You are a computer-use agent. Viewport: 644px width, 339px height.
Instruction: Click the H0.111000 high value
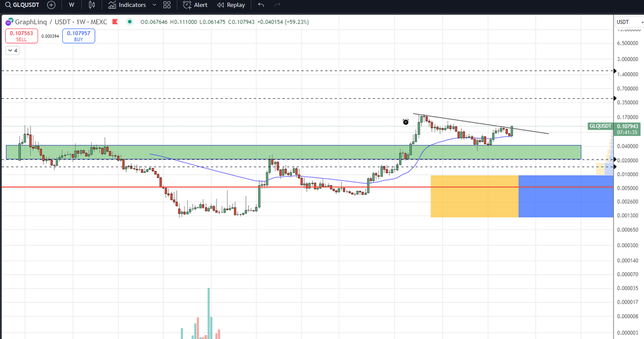pyautogui.click(x=182, y=22)
